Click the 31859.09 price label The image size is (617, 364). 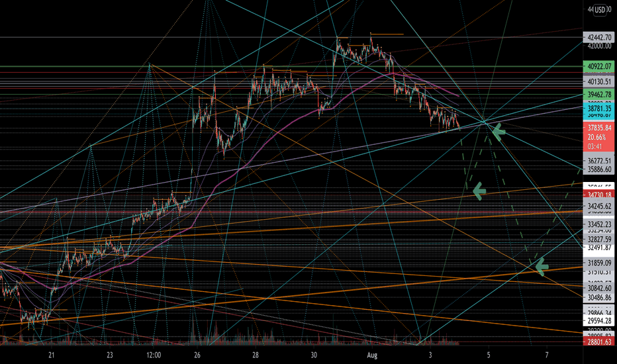tap(598, 263)
